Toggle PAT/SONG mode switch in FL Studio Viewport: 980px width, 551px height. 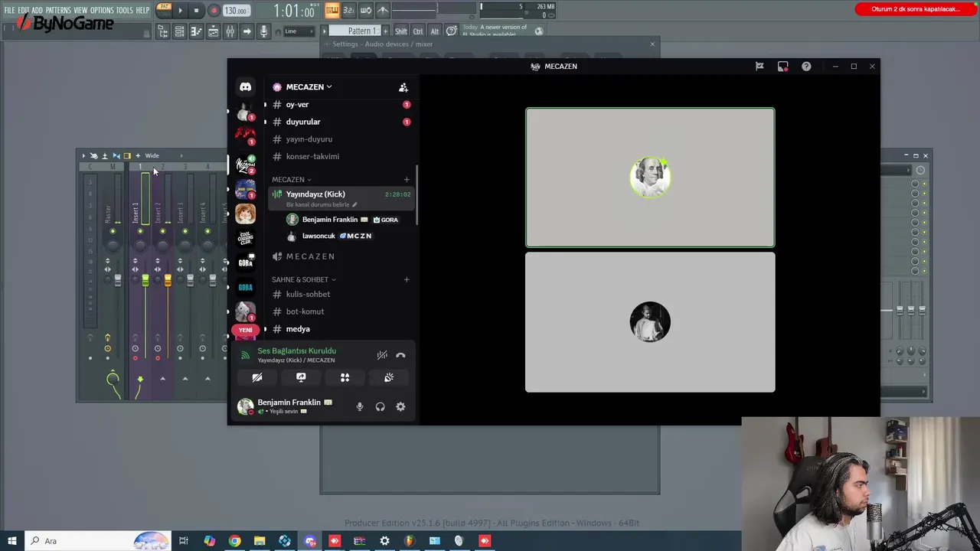[164, 10]
